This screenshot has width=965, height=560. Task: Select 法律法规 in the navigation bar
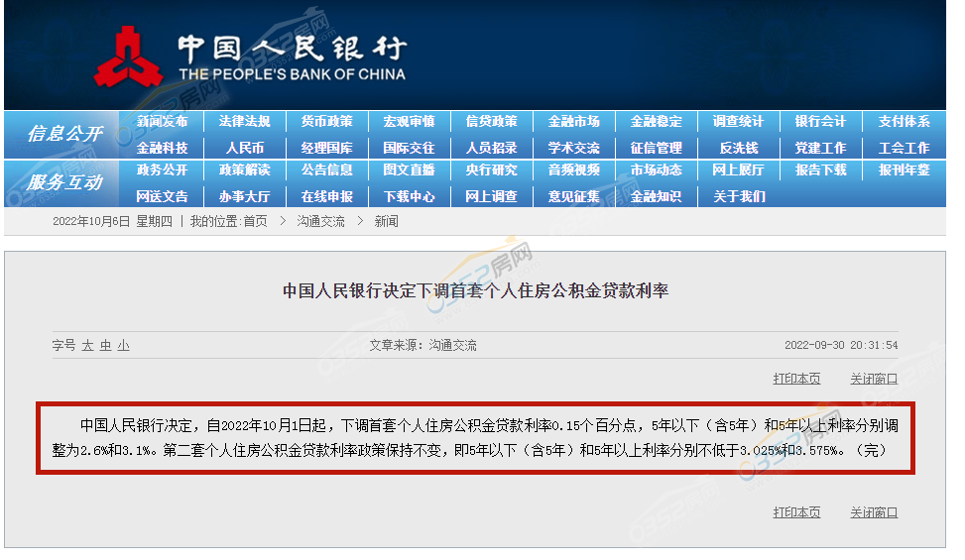pyautogui.click(x=244, y=122)
